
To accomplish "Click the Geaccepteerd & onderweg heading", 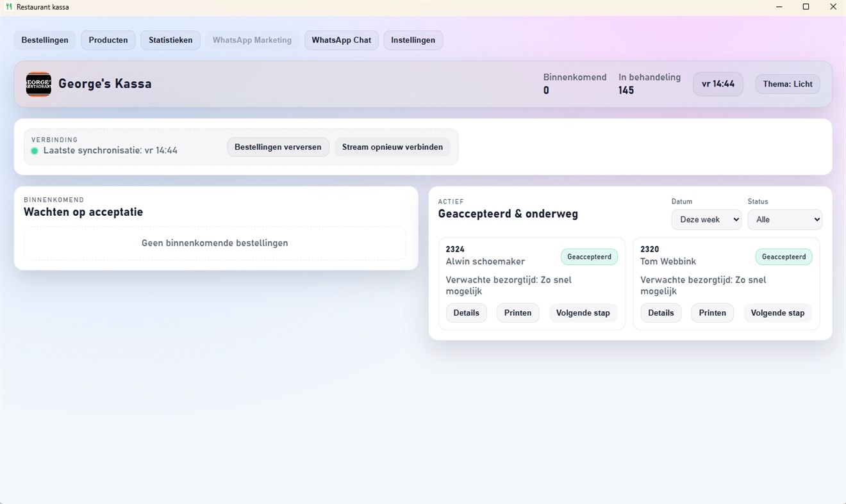I will click(x=508, y=214).
